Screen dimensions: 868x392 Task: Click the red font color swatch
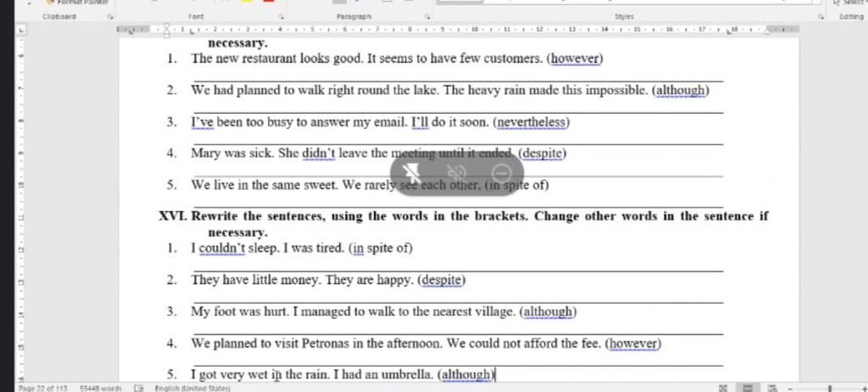tap(269, 1)
